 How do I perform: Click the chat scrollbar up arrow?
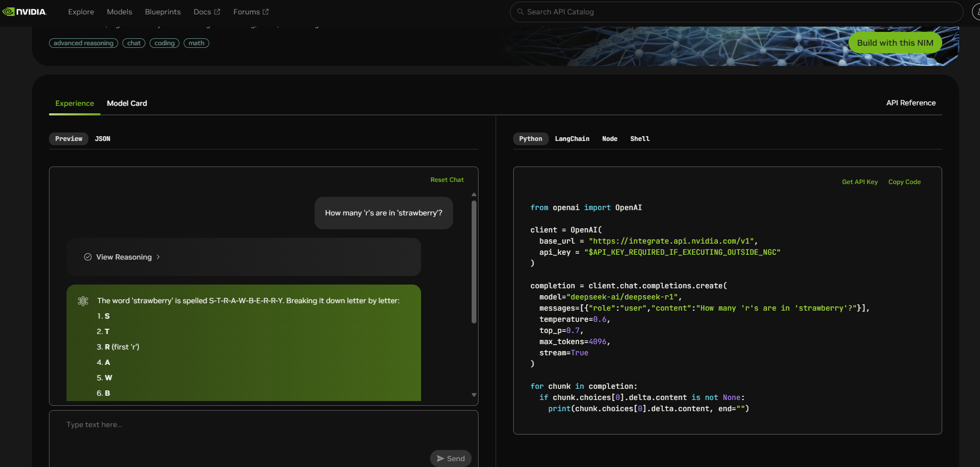pyautogui.click(x=474, y=195)
